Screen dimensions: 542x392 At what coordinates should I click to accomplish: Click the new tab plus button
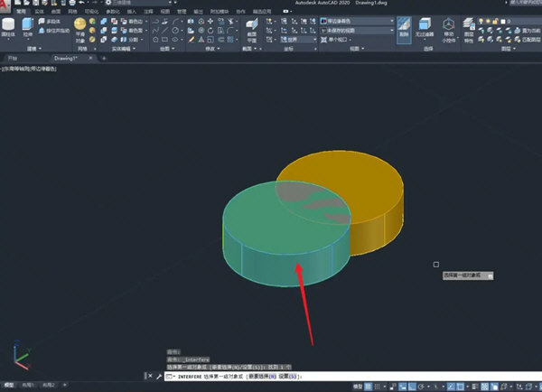pos(103,58)
